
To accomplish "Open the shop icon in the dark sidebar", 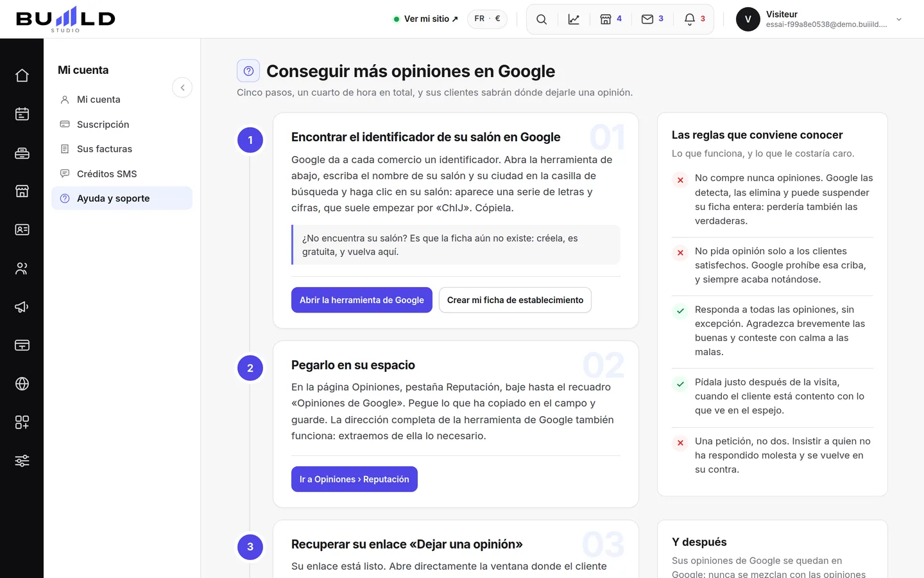I will tap(22, 191).
